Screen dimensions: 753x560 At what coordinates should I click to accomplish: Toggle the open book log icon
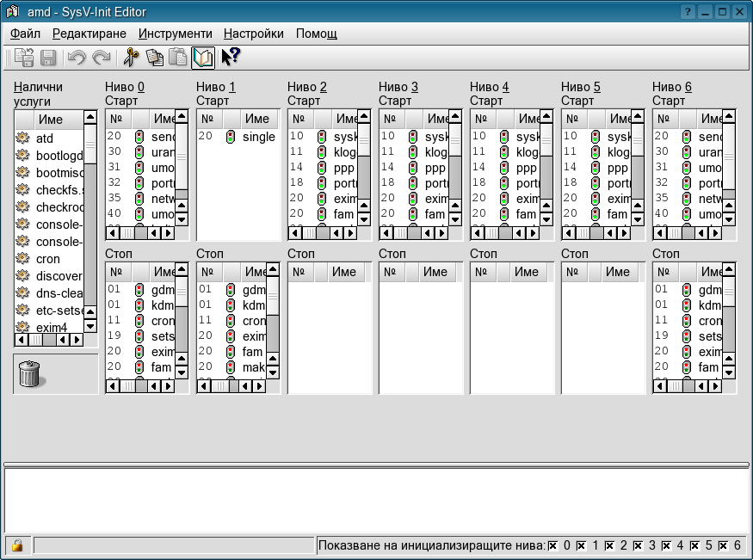pos(202,58)
